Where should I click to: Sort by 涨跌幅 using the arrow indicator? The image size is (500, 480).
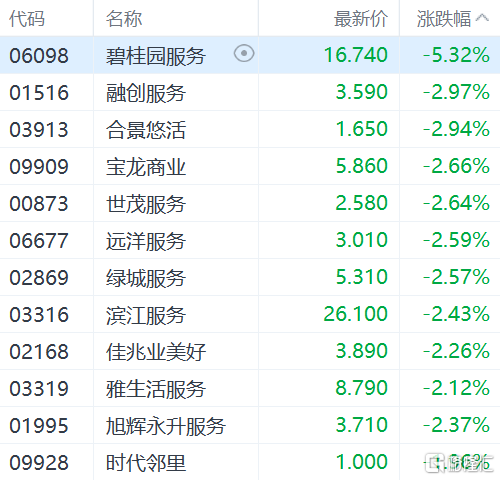pyautogui.click(x=482, y=18)
